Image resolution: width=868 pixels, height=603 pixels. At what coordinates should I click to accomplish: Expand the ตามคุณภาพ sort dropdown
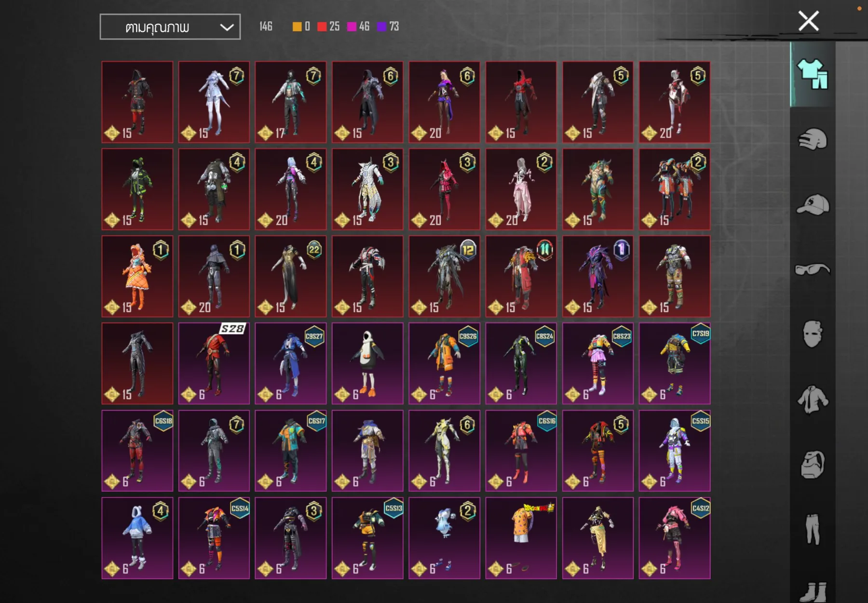[x=170, y=27]
